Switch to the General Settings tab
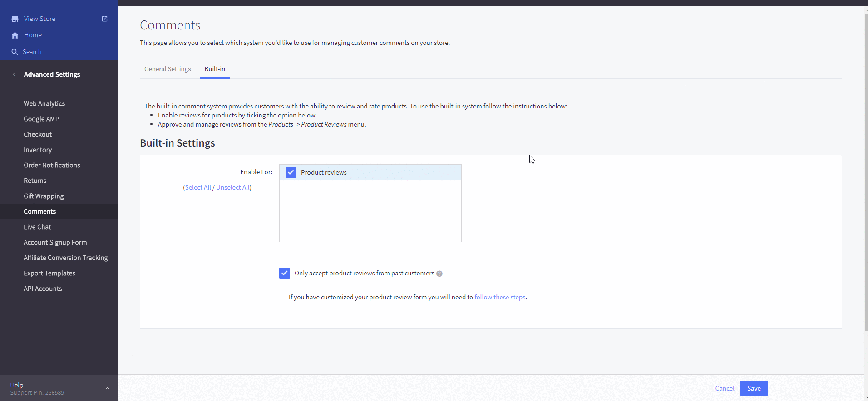Image resolution: width=868 pixels, height=401 pixels. point(168,69)
